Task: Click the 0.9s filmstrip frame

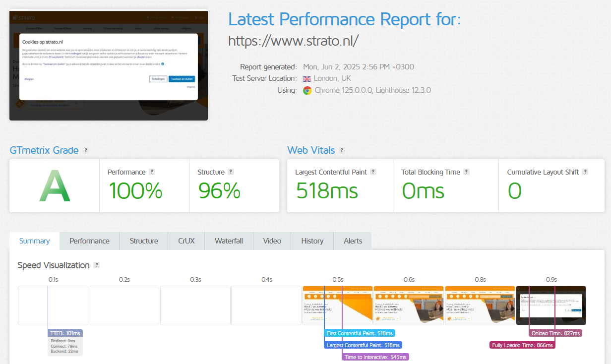Action: [551, 305]
